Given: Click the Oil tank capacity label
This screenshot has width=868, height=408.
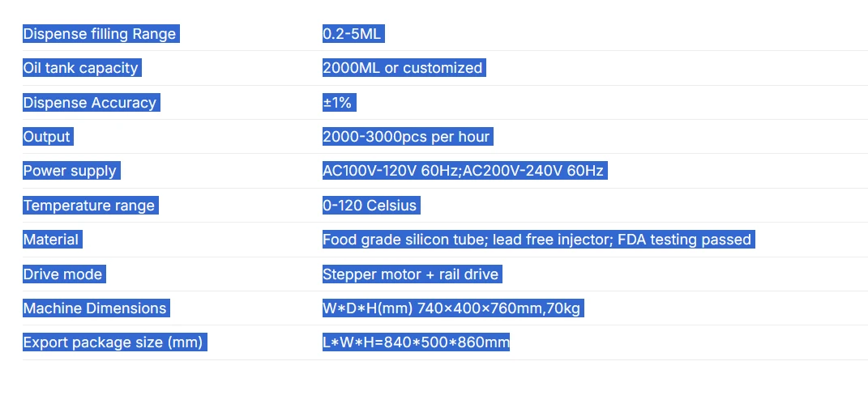Looking at the screenshot, I should point(81,68).
